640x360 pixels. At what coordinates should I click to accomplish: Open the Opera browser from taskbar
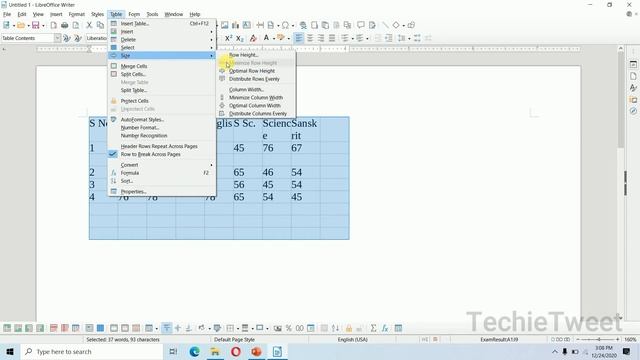coord(236,351)
